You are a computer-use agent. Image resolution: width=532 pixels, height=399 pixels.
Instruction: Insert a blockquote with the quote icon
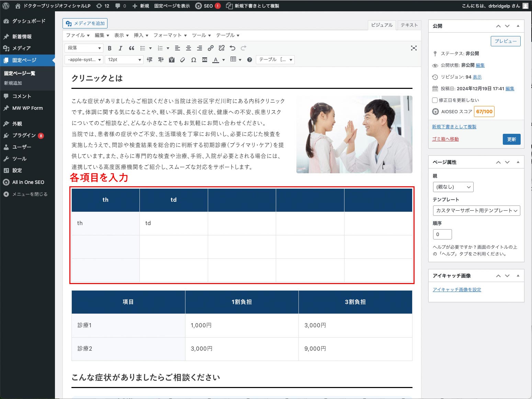[x=132, y=48]
